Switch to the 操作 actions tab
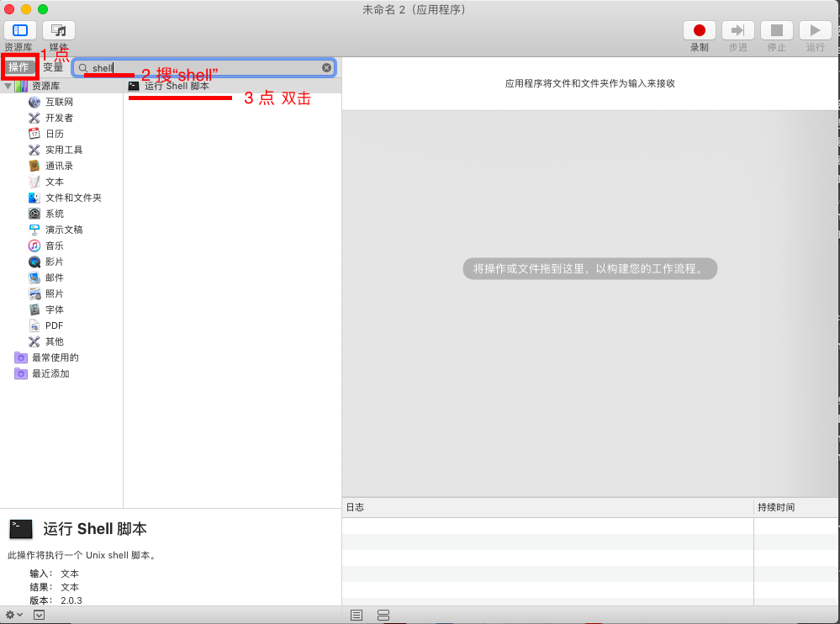Viewport: 840px width, 624px height. pos(18,67)
